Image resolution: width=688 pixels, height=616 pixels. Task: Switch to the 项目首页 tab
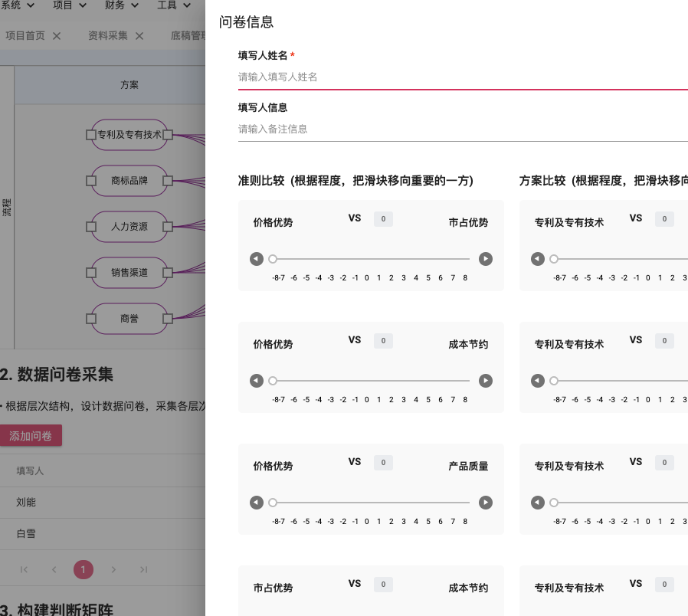(25, 36)
